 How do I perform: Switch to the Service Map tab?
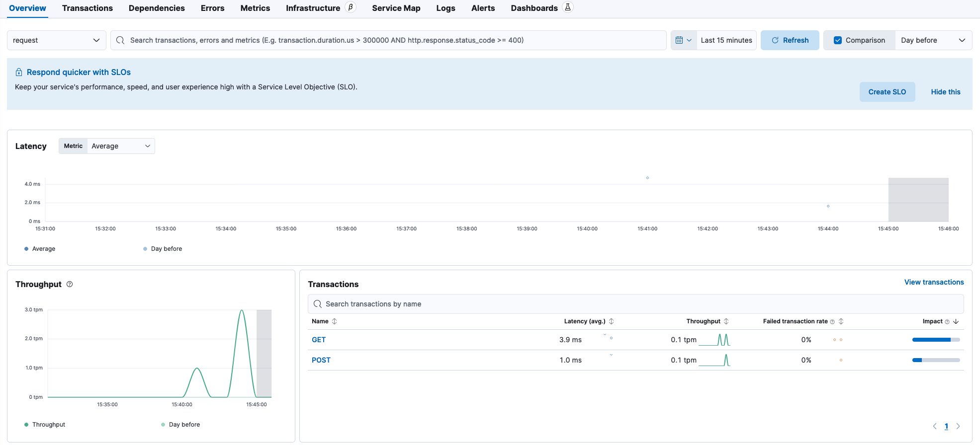coord(396,8)
